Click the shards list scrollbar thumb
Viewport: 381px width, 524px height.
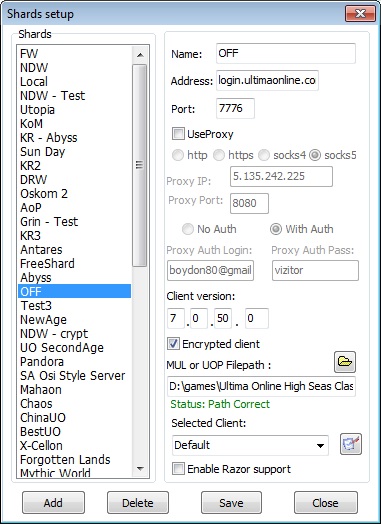tap(139, 165)
